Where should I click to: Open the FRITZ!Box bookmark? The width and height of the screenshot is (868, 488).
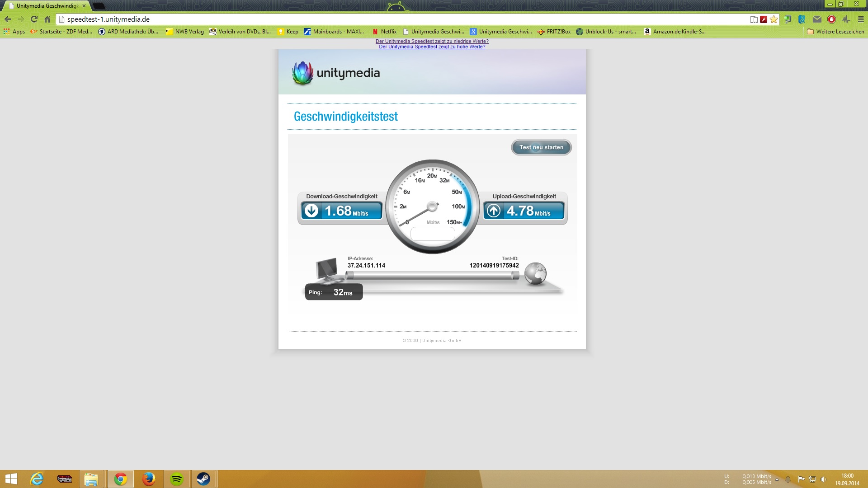click(554, 32)
